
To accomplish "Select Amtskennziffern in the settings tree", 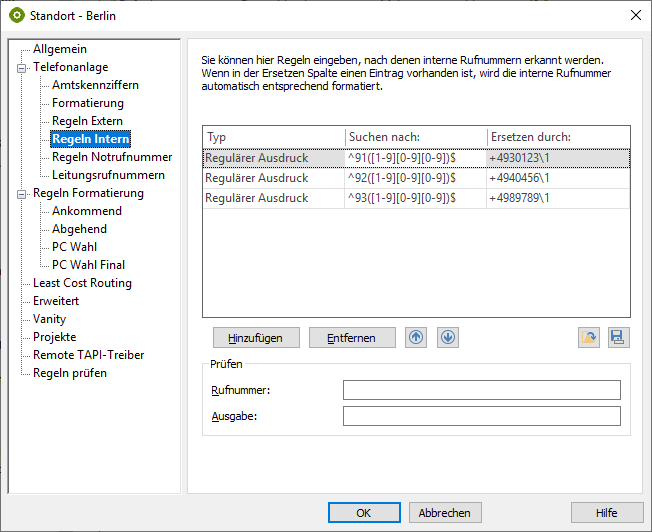I will click(x=95, y=85).
